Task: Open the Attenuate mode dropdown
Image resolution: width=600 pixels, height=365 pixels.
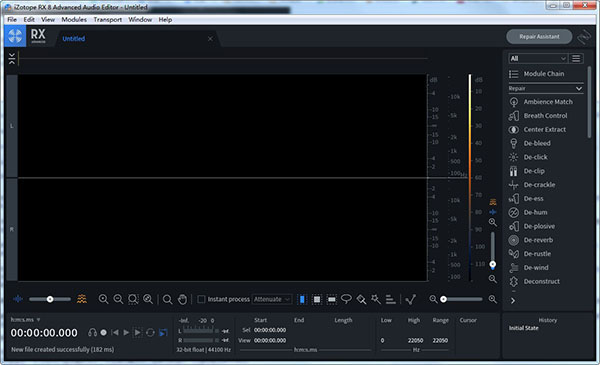Action: 272,299
